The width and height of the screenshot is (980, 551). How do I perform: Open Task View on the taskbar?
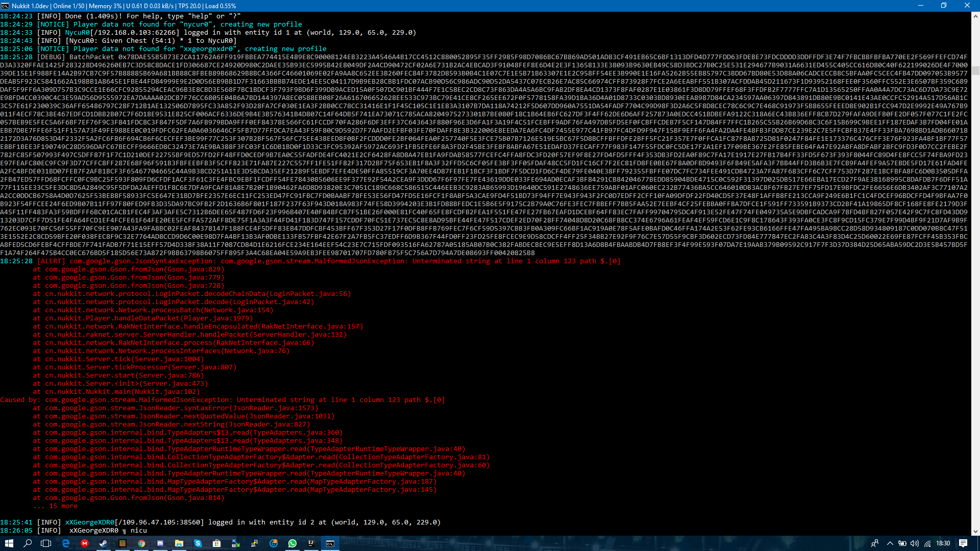pyautogui.click(x=46, y=543)
